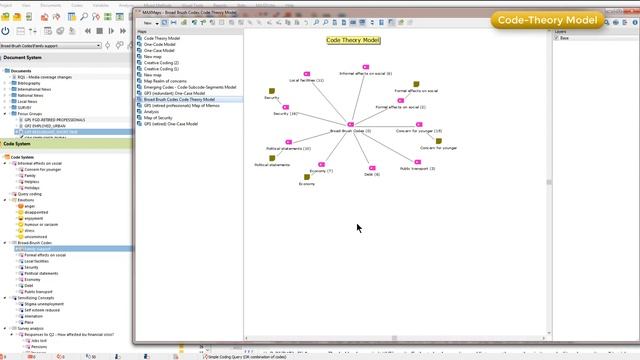Select 'Public transport' code in Code System
640x360 pixels.
coord(38,291)
